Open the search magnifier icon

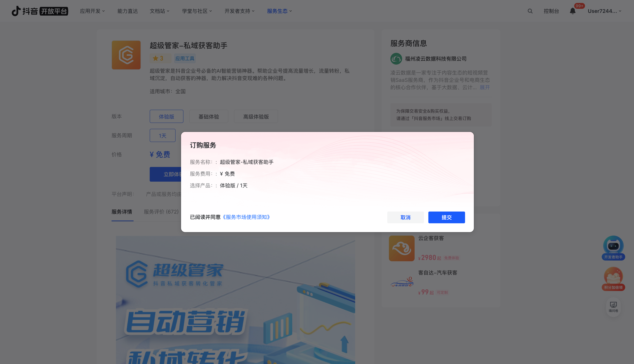(x=530, y=11)
